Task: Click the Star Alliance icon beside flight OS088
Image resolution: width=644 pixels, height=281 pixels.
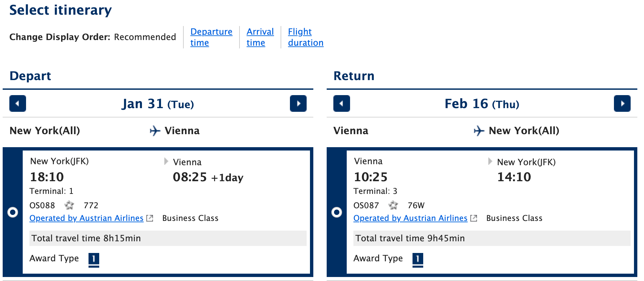Action: pos(69,206)
